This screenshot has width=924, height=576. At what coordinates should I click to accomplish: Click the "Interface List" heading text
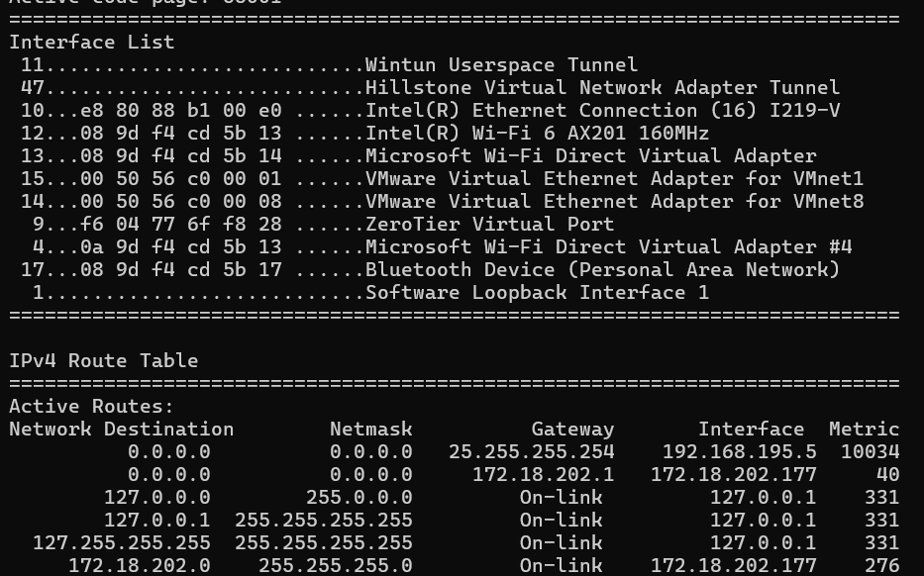pyautogui.click(x=91, y=42)
